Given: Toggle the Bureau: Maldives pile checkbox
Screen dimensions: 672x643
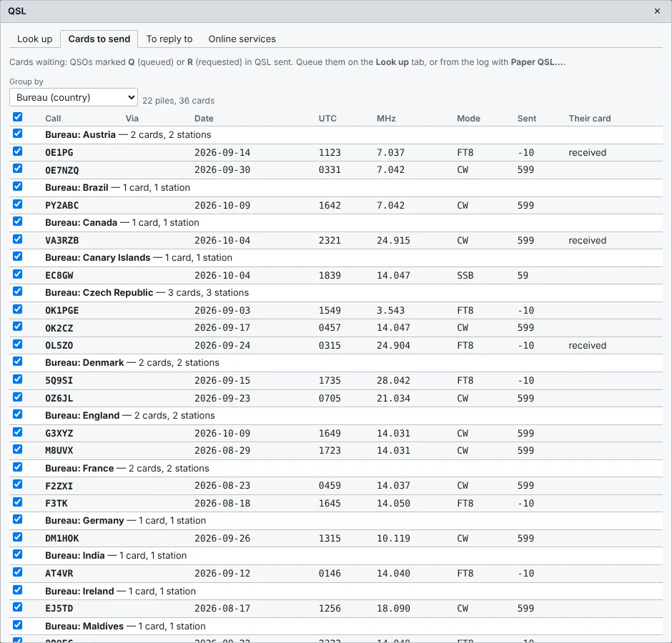Looking at the screenshot, I should pos(18,625).
